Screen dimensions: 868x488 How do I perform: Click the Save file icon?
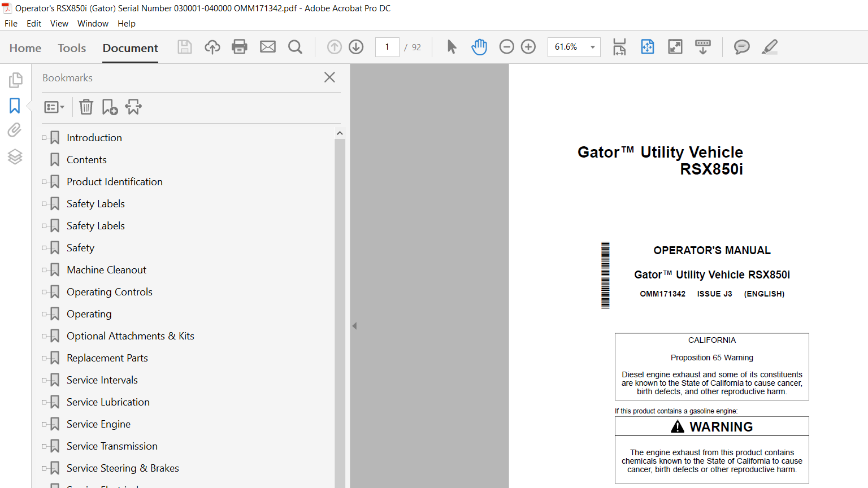coord(185,47)
